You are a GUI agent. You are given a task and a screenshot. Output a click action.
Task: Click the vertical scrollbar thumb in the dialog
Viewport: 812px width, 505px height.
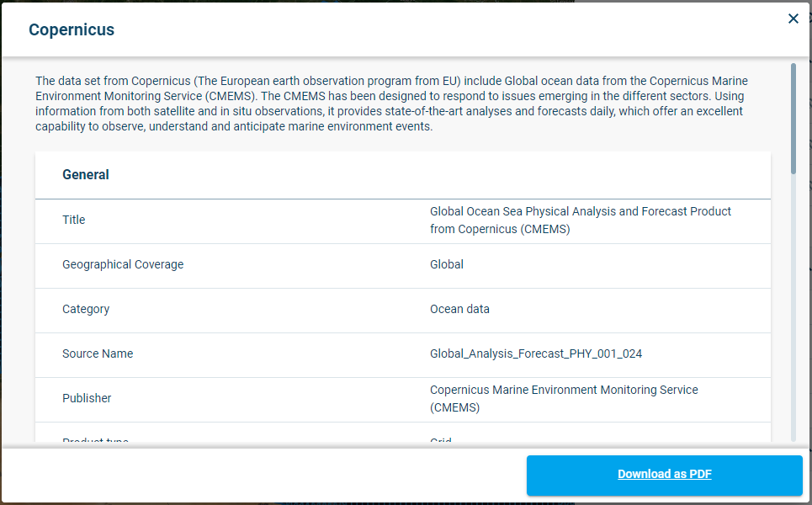click(793, 118)
